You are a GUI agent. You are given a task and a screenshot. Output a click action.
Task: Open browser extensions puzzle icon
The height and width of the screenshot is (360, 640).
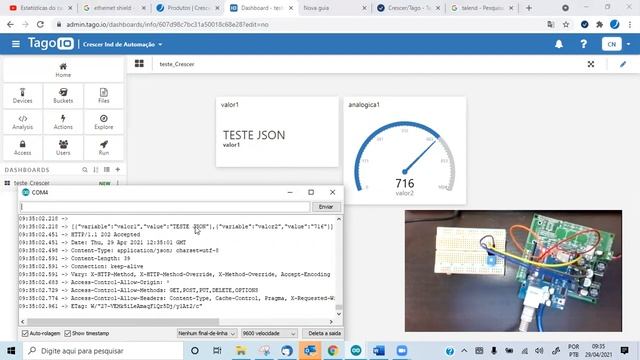click(x=599, y=24)
